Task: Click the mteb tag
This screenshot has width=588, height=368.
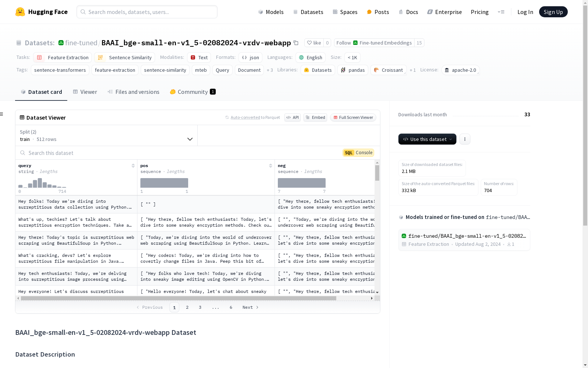Action: [201, 70]
